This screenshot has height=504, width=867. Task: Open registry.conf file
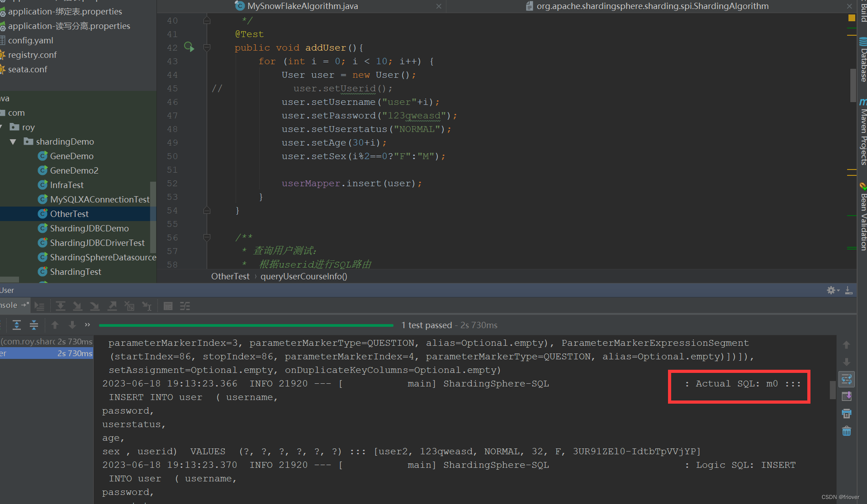tap(32, 55)
